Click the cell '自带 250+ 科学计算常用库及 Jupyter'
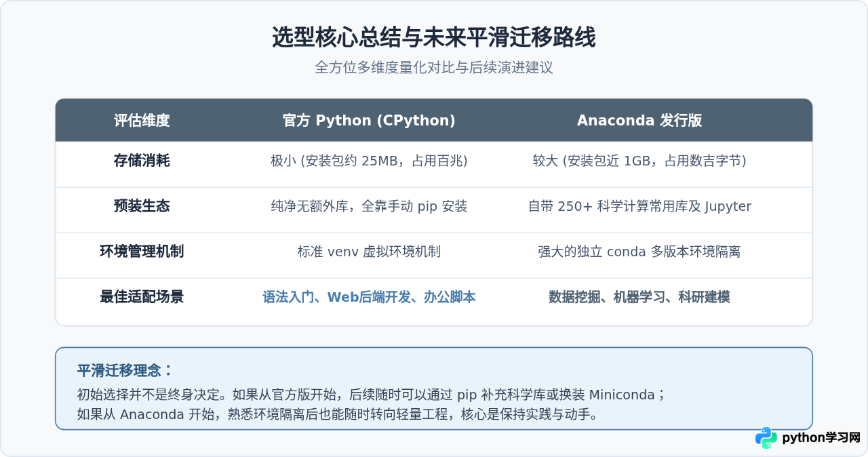This screenshot has width=868, height=457. (x=639, y=206)
